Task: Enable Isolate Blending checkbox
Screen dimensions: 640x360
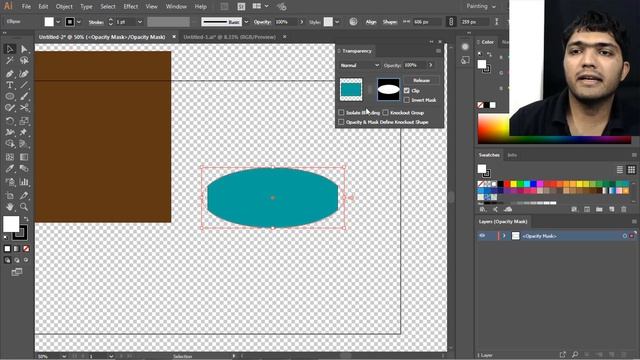Action: click(341, 113)
